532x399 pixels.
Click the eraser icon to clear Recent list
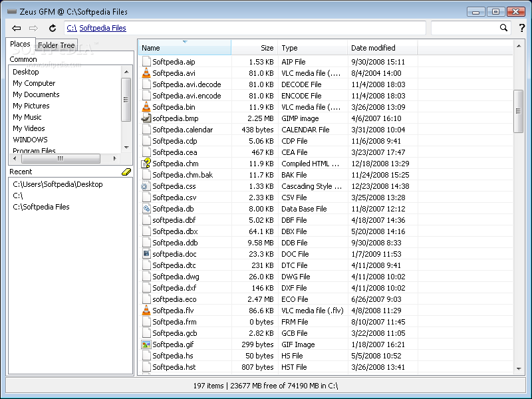pyautogui.click(x=126, y=171)
